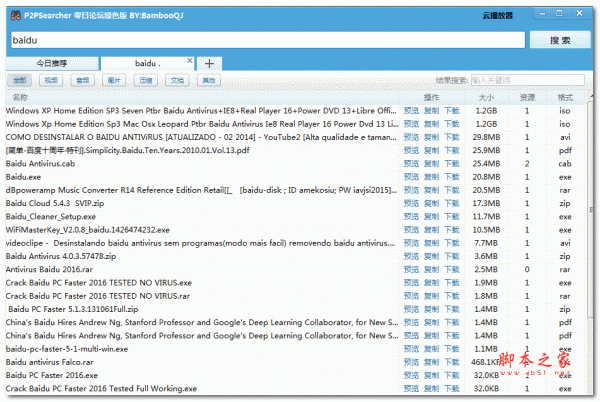Click the cab format cell
Viewport: 600px width, 402px height.
pos(565,164)
